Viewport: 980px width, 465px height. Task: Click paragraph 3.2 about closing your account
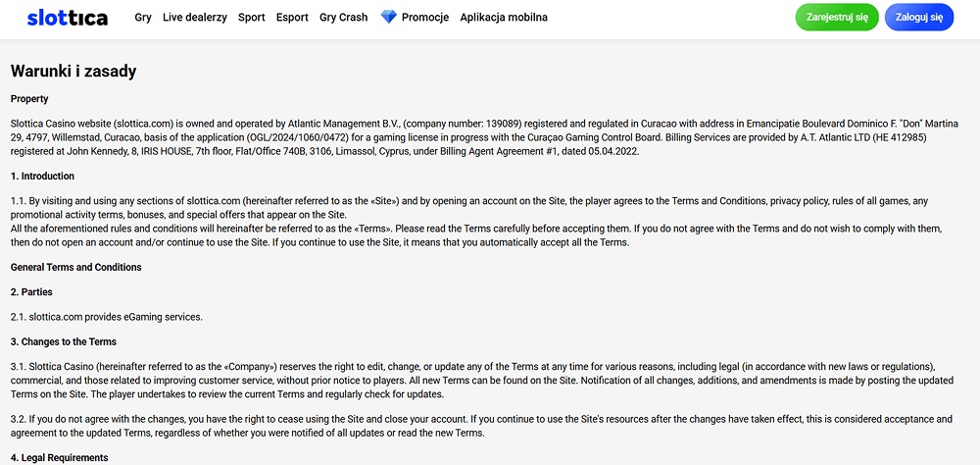[480, 426]
